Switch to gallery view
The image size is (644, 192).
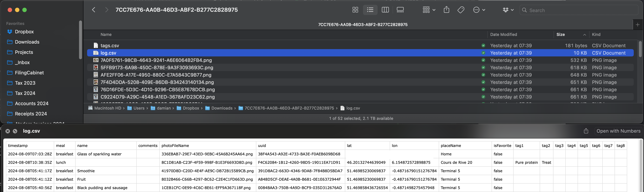point(400,10)
